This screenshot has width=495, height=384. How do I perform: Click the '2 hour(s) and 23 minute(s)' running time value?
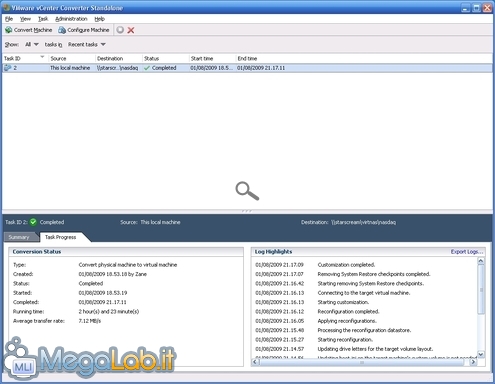coord(109,312)
